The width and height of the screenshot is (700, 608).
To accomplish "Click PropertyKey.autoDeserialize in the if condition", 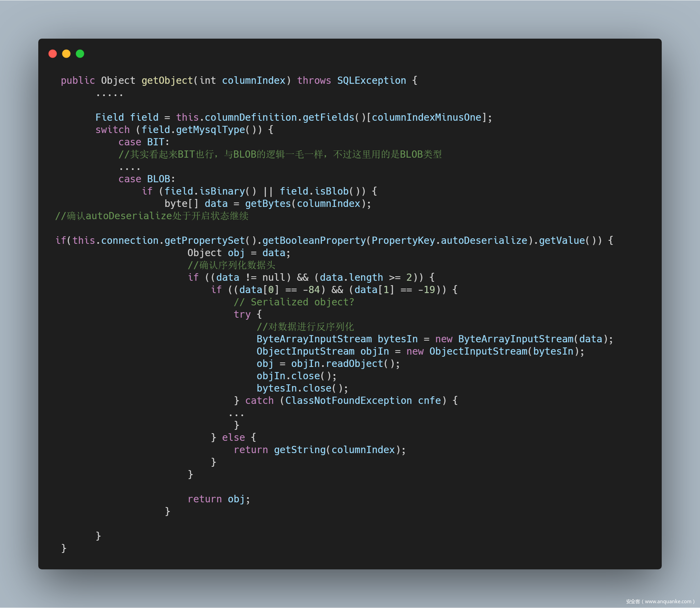I will point(449,240).
